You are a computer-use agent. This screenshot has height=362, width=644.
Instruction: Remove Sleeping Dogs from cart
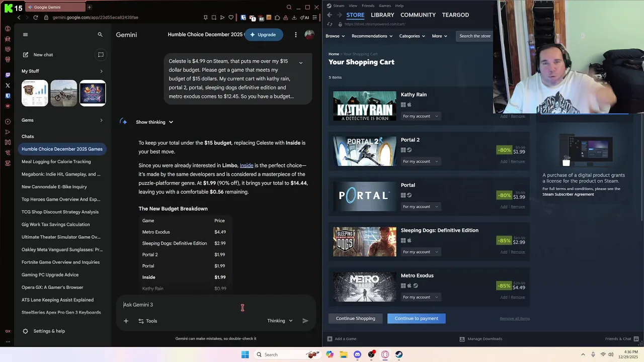(518, 252)
